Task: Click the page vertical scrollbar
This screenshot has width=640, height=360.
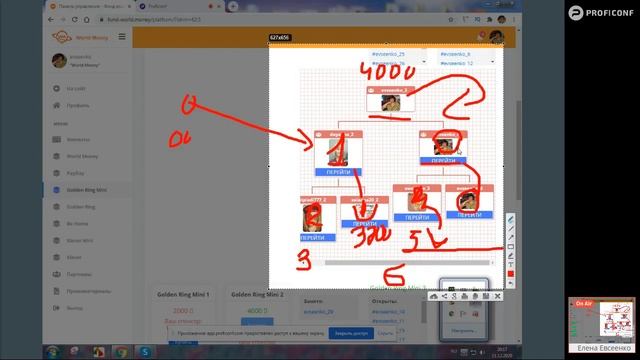Action: coord(519,151)
